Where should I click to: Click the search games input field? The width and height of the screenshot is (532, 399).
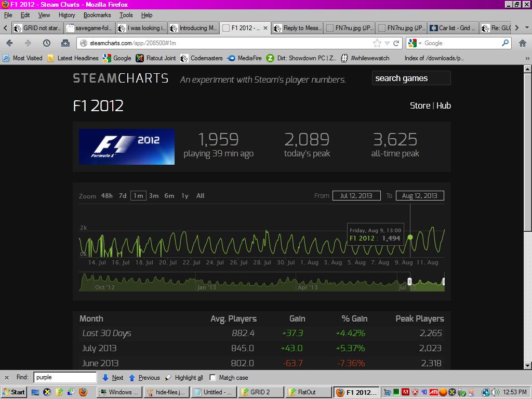tap(411, 78)
